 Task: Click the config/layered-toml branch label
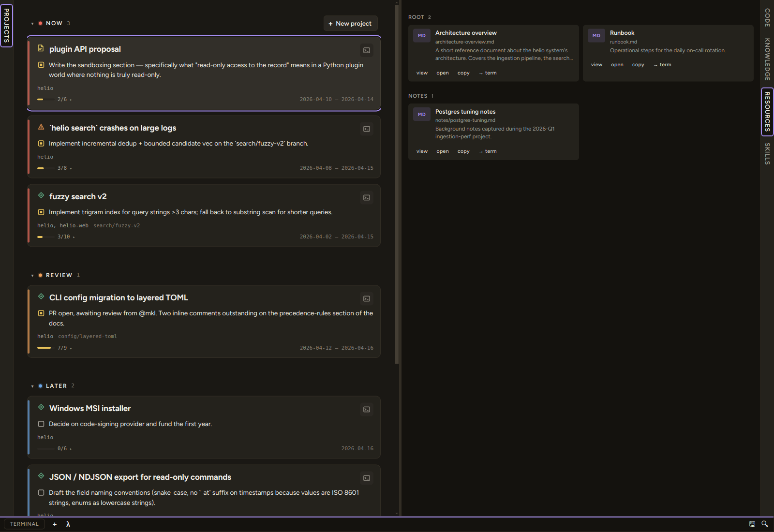coord(88,337)
